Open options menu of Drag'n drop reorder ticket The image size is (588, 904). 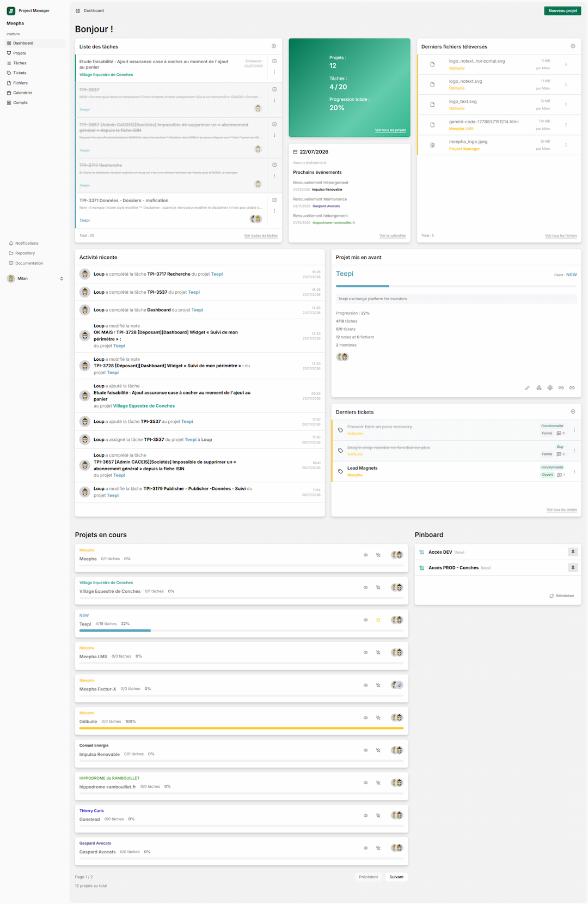pyautogui.click(x=574, y=451)
